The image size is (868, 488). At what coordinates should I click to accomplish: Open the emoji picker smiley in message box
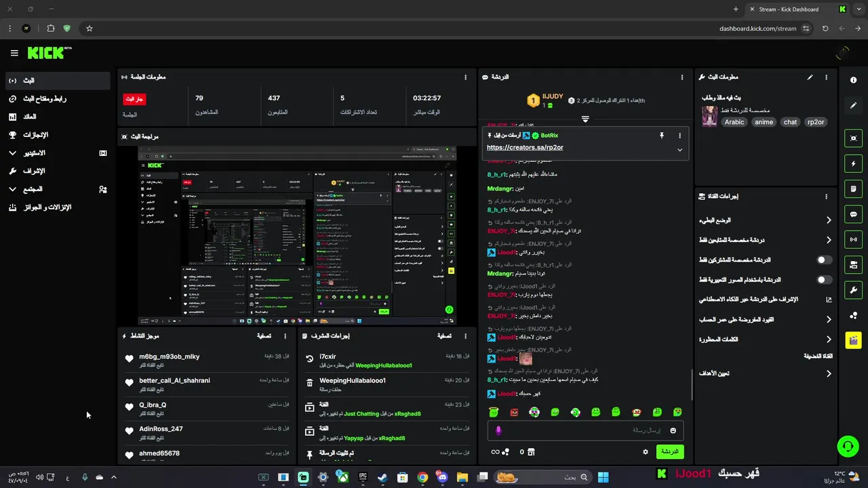point(673,430)
